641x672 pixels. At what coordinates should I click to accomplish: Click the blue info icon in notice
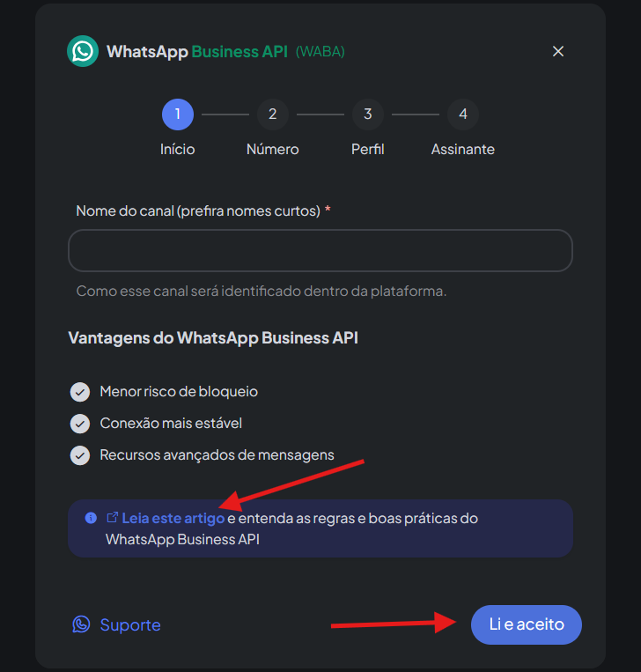(x=91, y=518)
